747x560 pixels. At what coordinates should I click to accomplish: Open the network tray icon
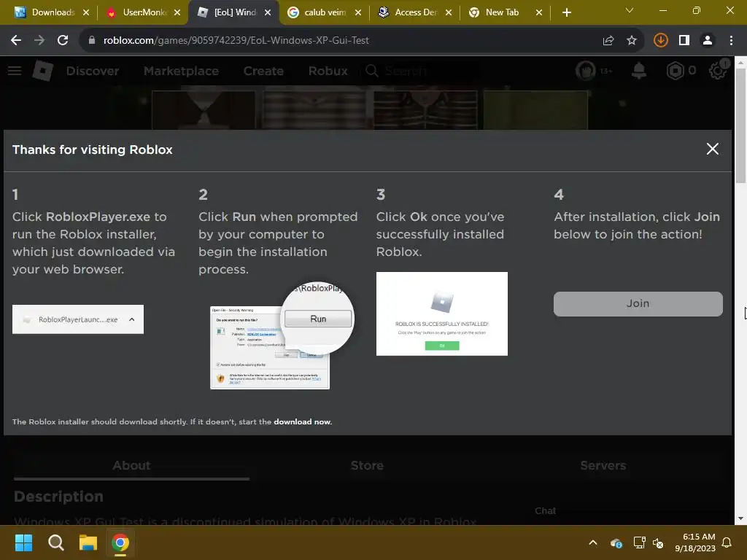coord(638,542)
